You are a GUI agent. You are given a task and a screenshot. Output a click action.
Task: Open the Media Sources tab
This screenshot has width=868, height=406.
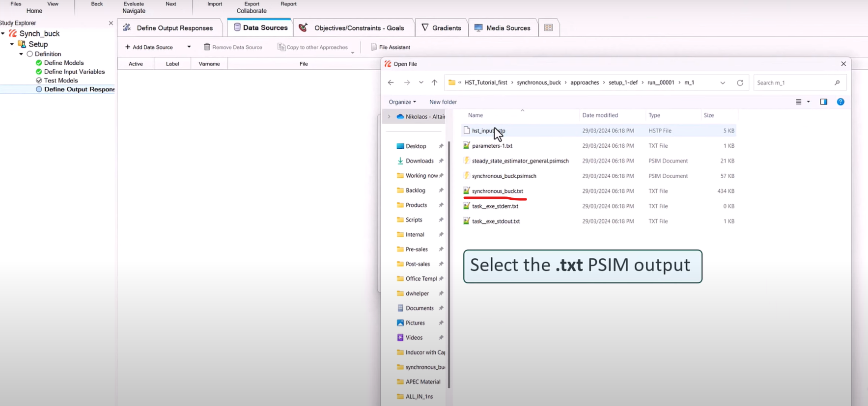[503, 28]
